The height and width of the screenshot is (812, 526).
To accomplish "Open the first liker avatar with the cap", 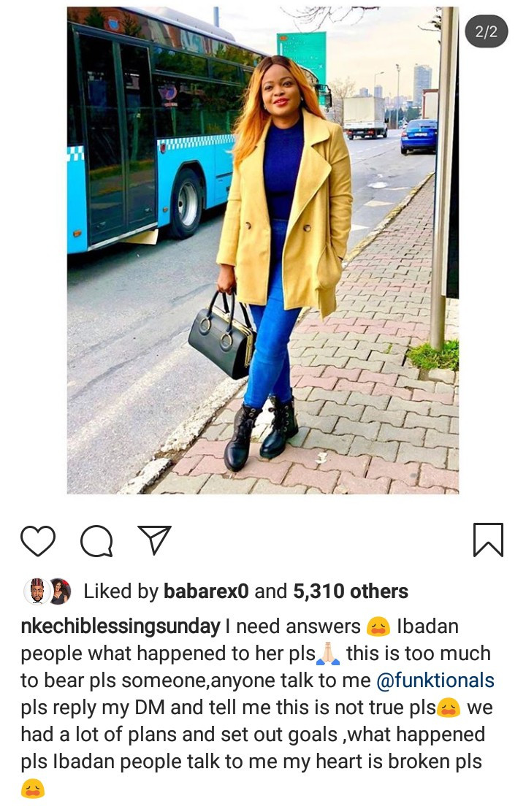I will pyautogui.click(x=37, y=591).
